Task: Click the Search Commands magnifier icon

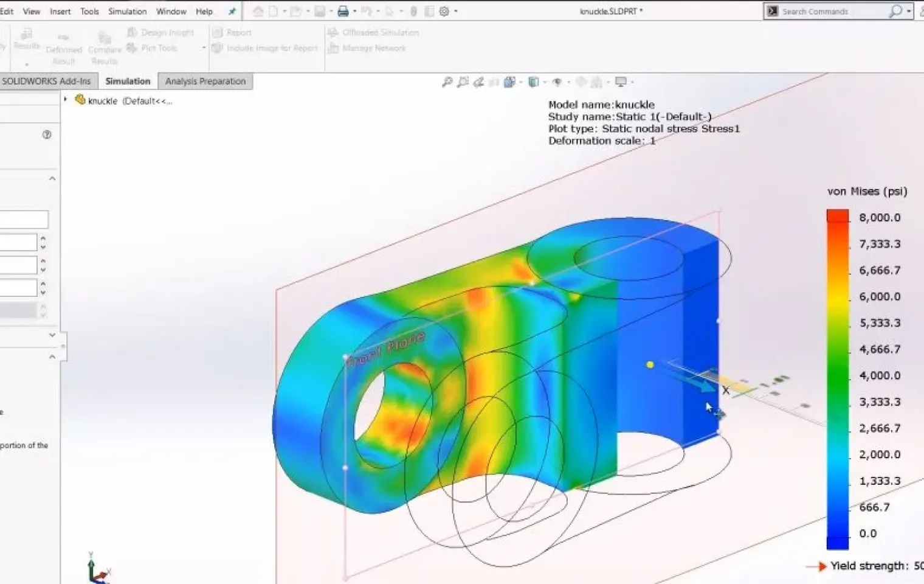Action: tap(895, 11)
